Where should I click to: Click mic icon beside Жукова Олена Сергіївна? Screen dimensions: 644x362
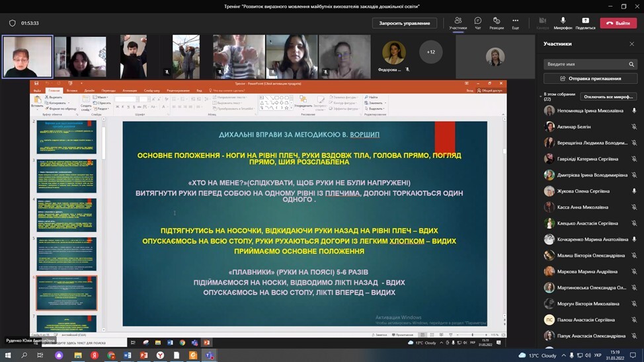click(x=634, y=191)
